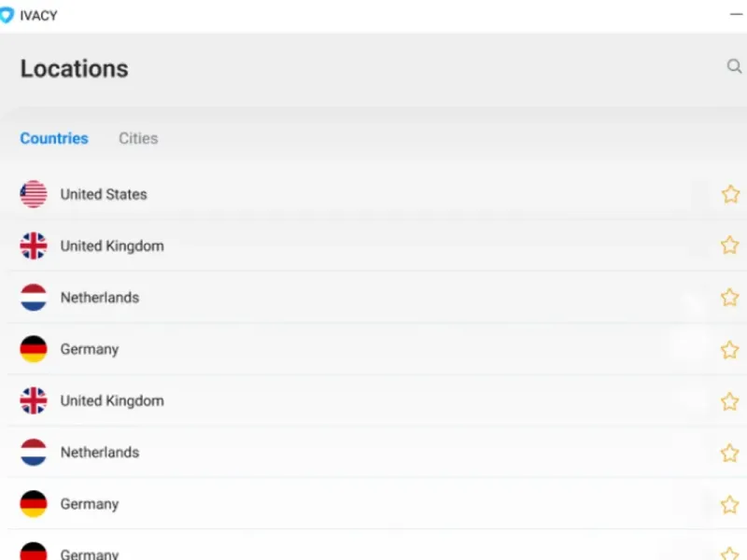Image resolution: width=747 pixels, height=560 pixels.
Task: Click the topmost Germany flag icon
Action: 34,349
